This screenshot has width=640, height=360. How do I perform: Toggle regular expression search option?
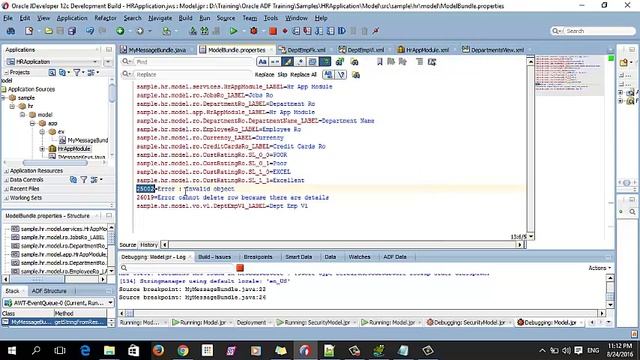pyautogui.click(x=300, y=62)
